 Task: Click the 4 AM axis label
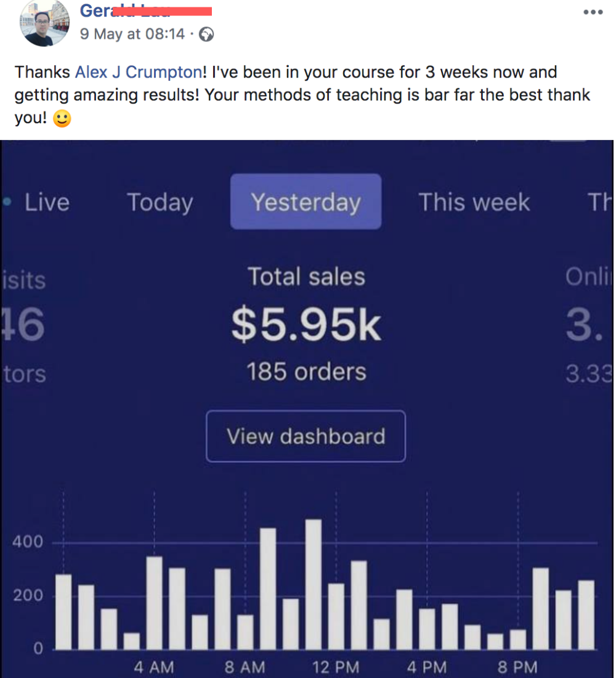(x=153, y=667)
